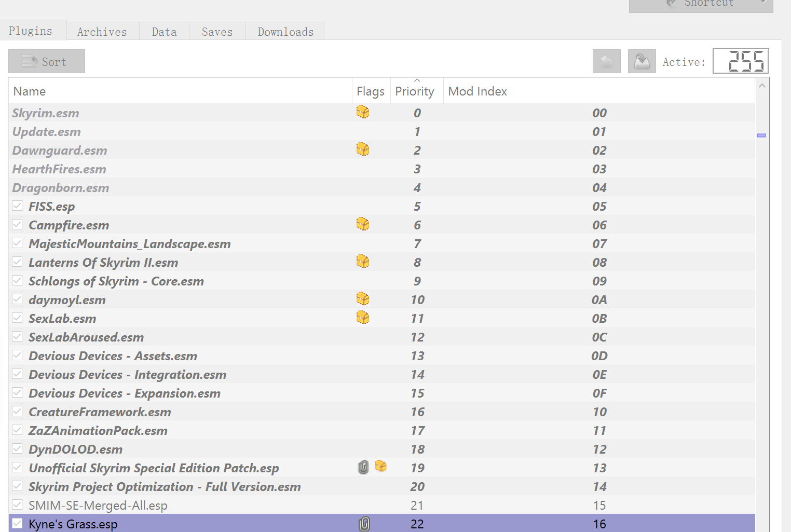Click the Sort plugins button
The width and height of the screenshot is (791, 532).
click(47, 61)
